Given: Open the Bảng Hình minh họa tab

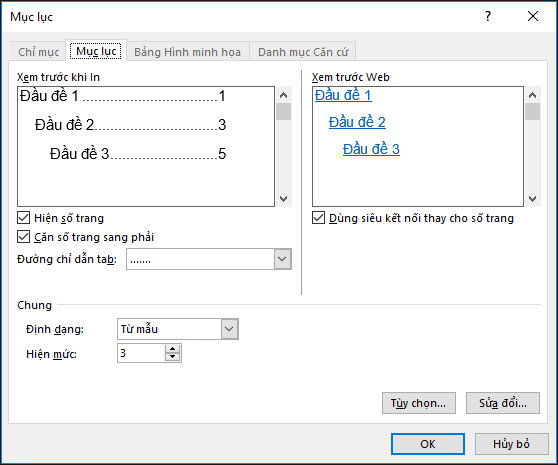Looking at the screenshot, I should point(187,52).
